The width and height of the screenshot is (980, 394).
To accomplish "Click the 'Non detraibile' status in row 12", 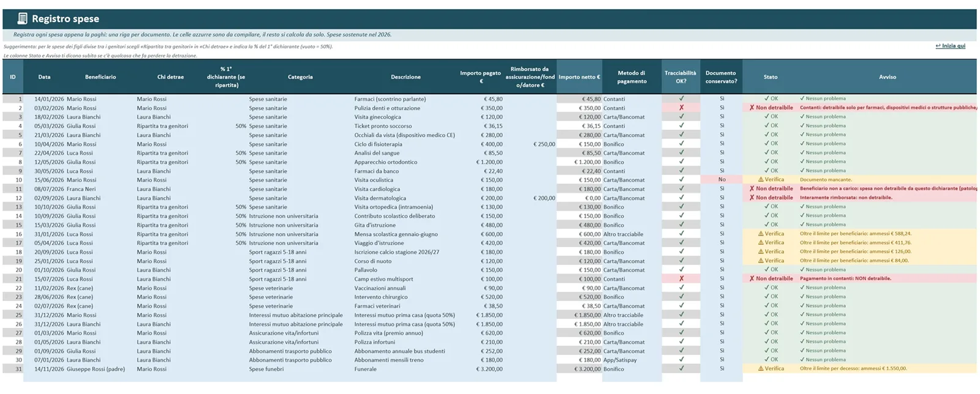I will 771,198.
